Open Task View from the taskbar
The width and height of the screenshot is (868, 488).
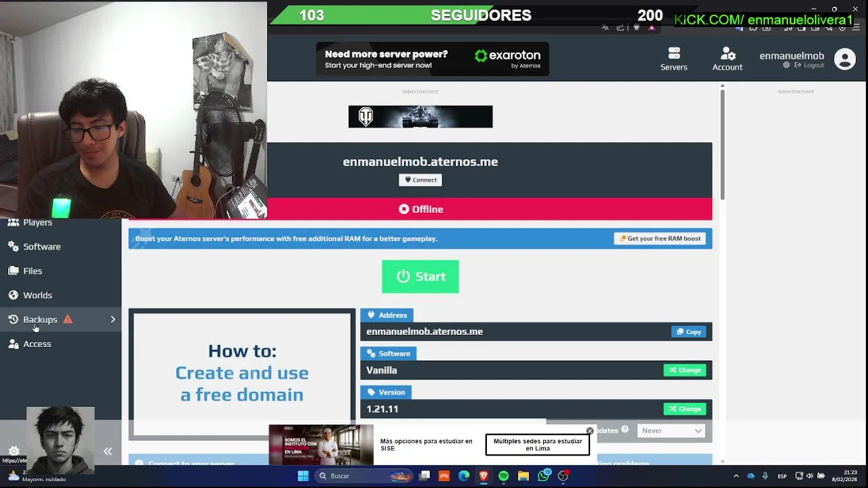tap(425, 476)
